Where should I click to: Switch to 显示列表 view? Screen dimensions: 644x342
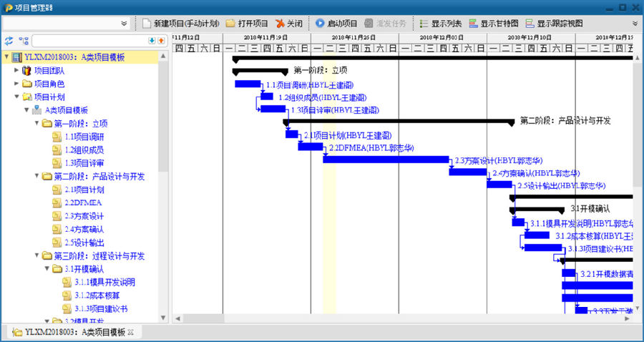441,24
